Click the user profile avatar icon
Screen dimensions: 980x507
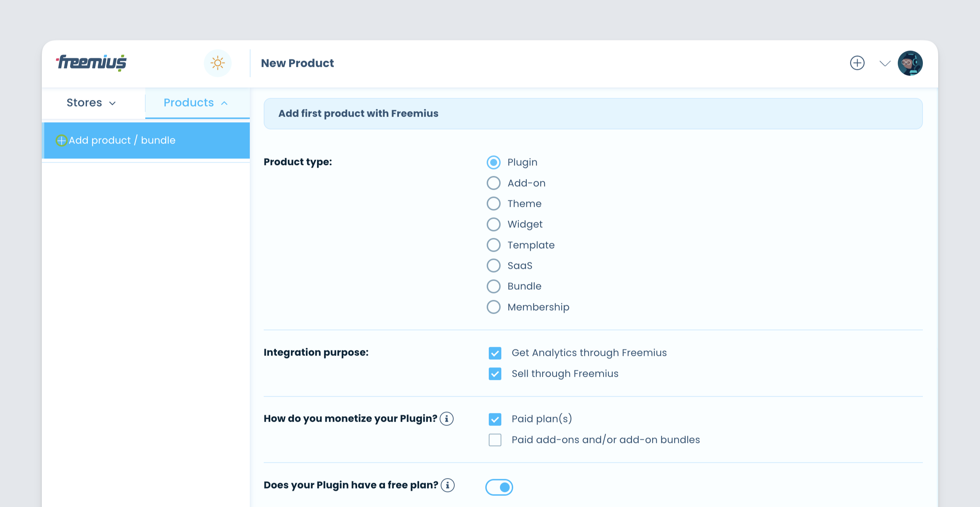[910, 63]
